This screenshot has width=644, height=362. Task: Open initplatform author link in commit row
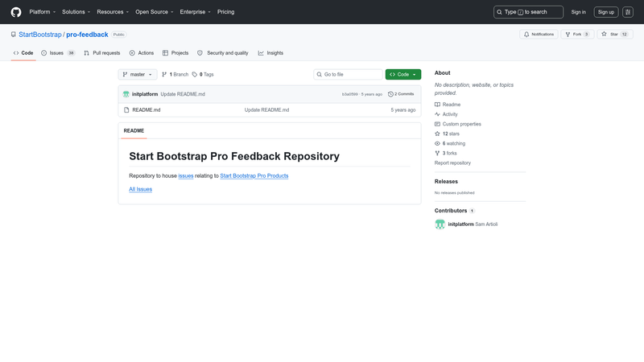click(145, 94)
